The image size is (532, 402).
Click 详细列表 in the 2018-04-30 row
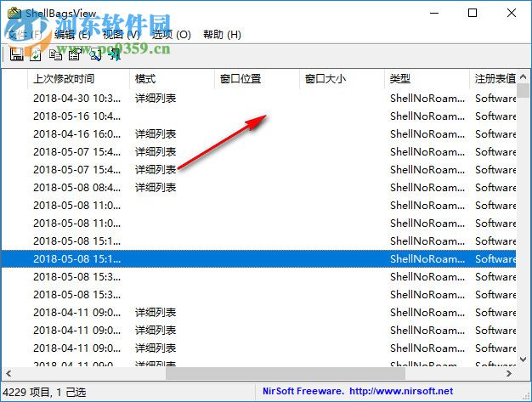tap(156, 99)
